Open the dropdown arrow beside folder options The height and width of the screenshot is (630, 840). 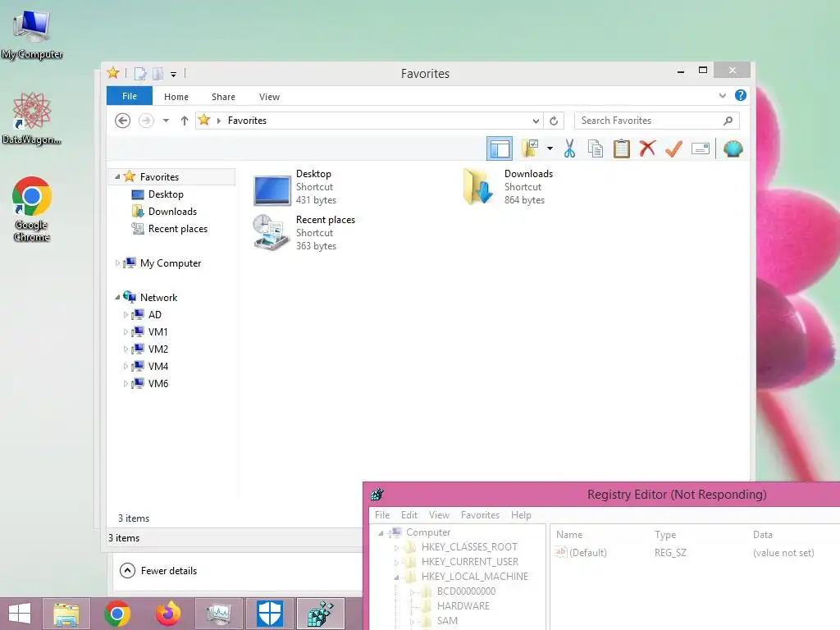click(x=550, y=148)
